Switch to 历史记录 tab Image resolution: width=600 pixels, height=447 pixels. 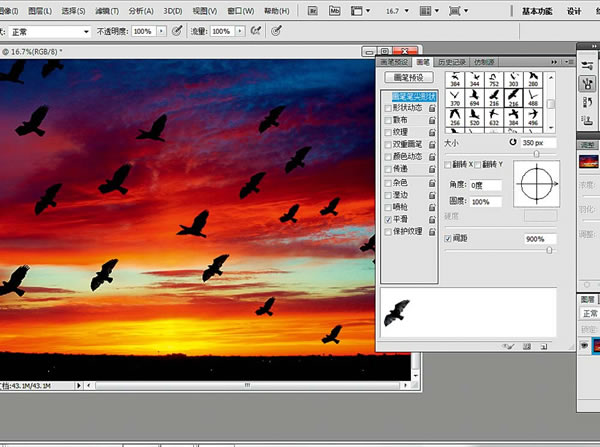[x=452, y=62]
